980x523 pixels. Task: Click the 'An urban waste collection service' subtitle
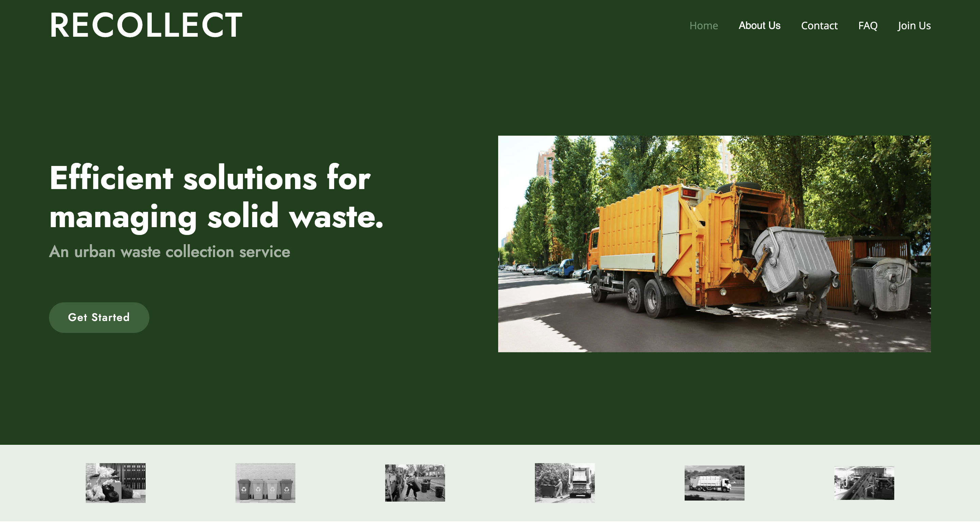(x=169, y=252)
